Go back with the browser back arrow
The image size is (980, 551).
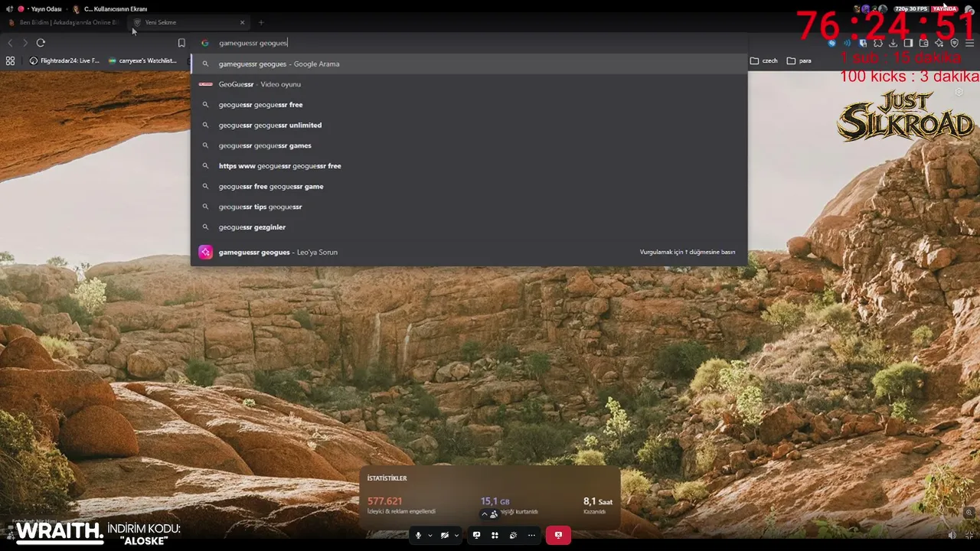coord(10,43)
